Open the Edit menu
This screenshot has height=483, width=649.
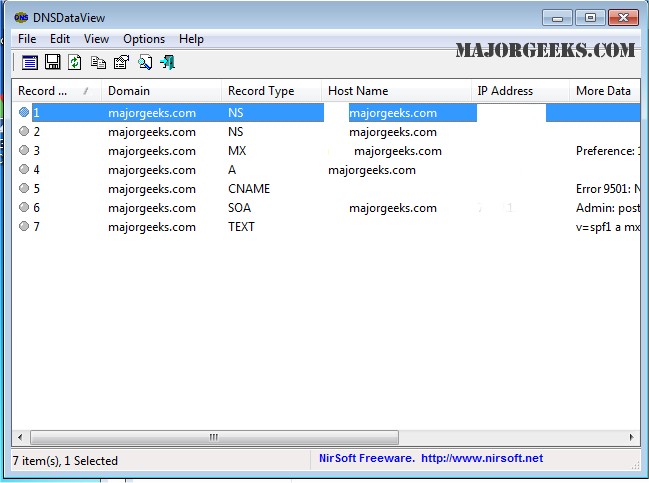click(x=60, y=39)
